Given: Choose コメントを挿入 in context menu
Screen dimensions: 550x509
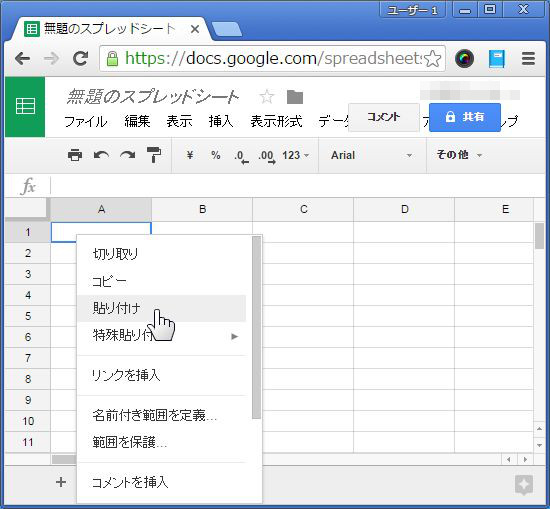Looking at the screenshot, I should (x=162, y=483).
